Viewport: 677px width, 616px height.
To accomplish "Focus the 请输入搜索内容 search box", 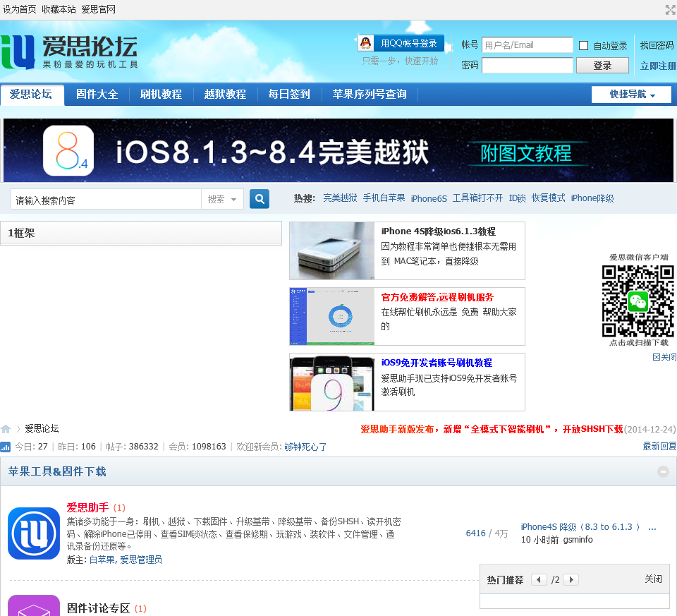I will point(106,200).
